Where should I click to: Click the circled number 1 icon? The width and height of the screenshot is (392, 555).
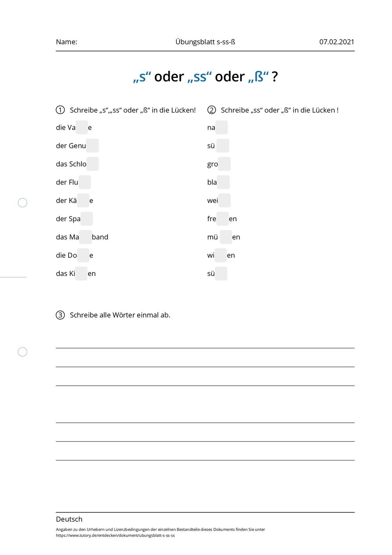click(60, 110)
